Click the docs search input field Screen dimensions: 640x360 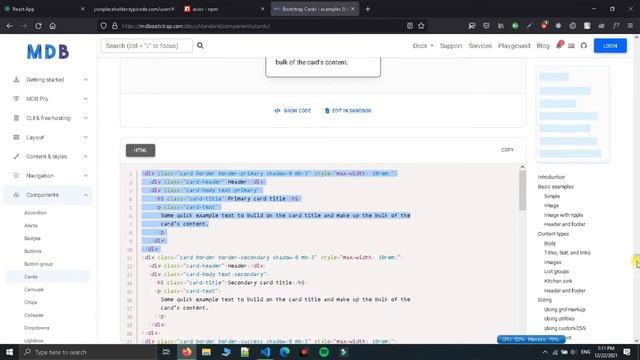click(x=147, y=46)
